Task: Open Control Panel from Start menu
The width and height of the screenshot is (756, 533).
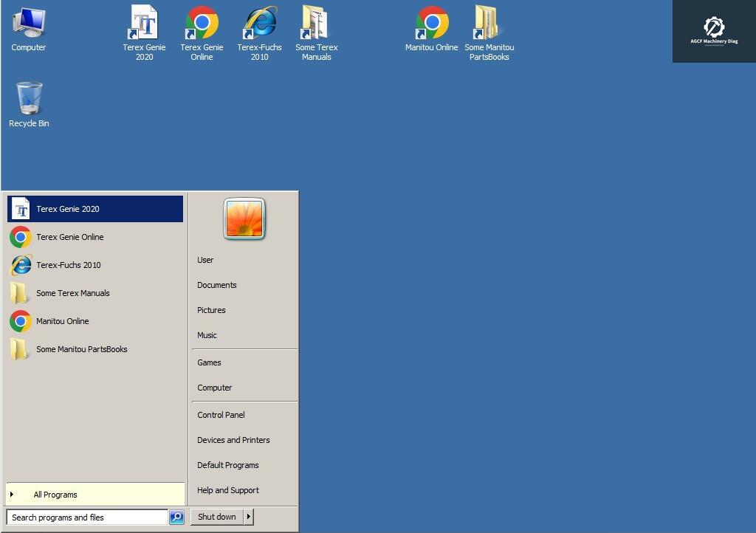Action: point(221,415)
